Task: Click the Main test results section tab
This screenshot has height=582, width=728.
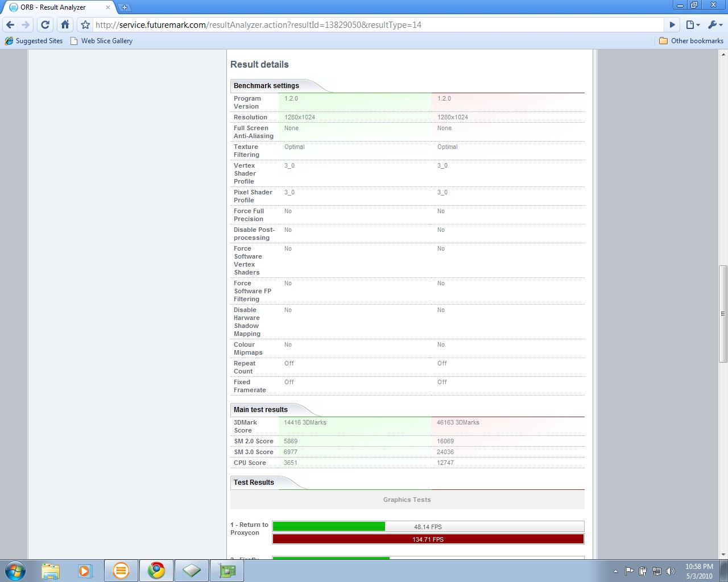Action: (260, 410)
